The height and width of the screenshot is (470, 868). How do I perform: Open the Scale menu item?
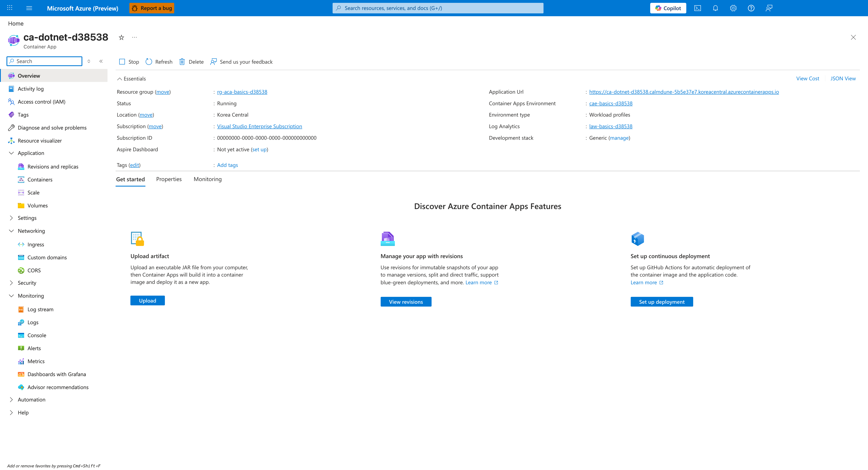[x=33, y=192]
